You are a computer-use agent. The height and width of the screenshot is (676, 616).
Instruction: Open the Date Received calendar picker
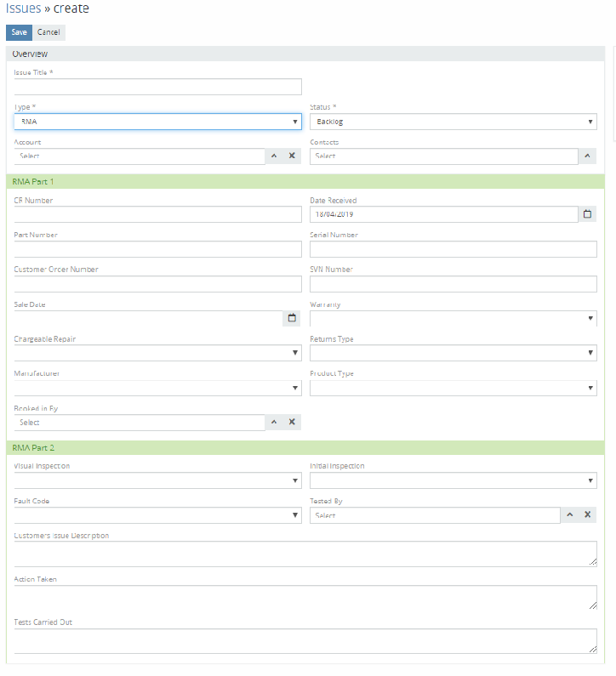pos(587,214)
